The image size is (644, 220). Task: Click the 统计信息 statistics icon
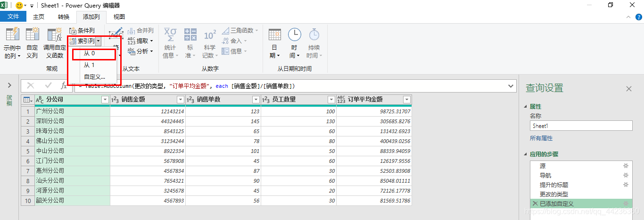point(170,34)
